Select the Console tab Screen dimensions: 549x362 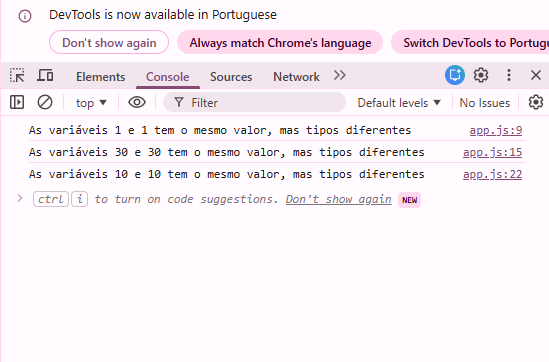click(x=167, y=77)
